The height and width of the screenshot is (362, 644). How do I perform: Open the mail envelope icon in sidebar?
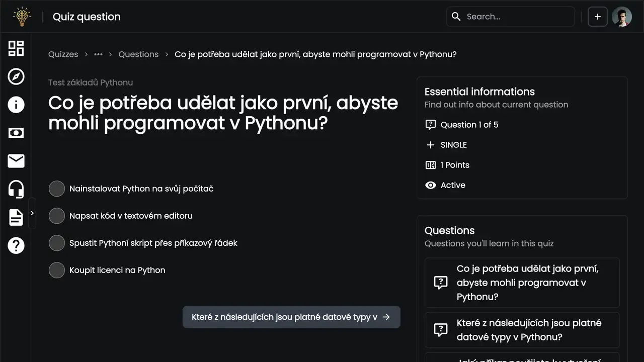(x=16, y=161)
